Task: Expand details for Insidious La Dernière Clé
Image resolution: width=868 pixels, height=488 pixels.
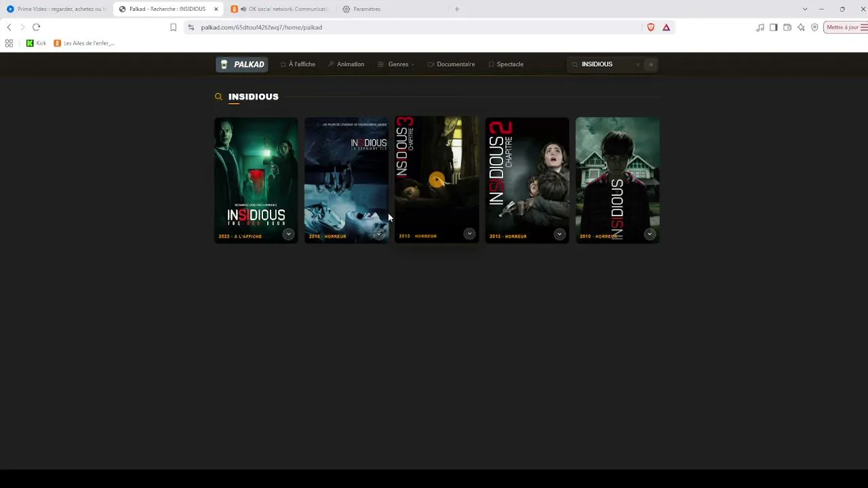Action: (378, 234)
